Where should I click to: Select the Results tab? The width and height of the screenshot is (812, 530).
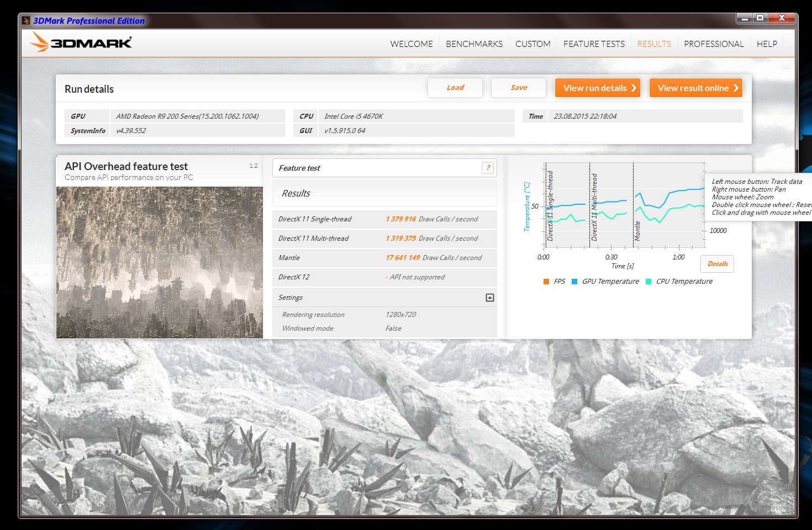[x=654, y=44]
